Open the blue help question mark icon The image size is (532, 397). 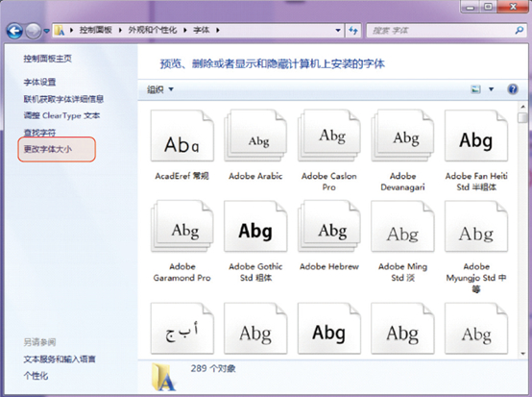[x=513, y=89]
